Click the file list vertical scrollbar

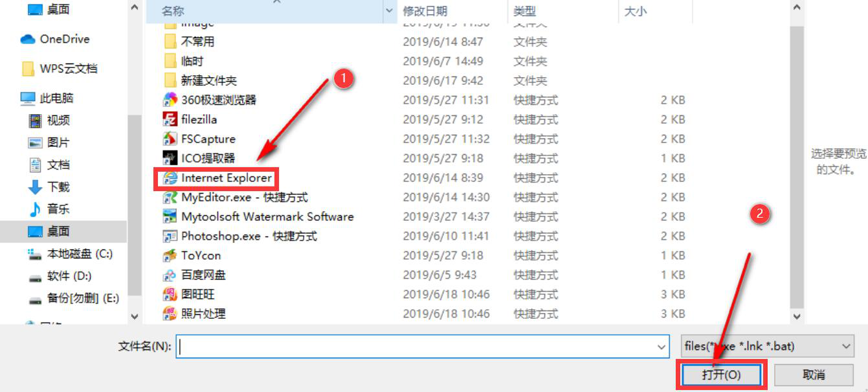pyautogui.click(x=797, y=162)
